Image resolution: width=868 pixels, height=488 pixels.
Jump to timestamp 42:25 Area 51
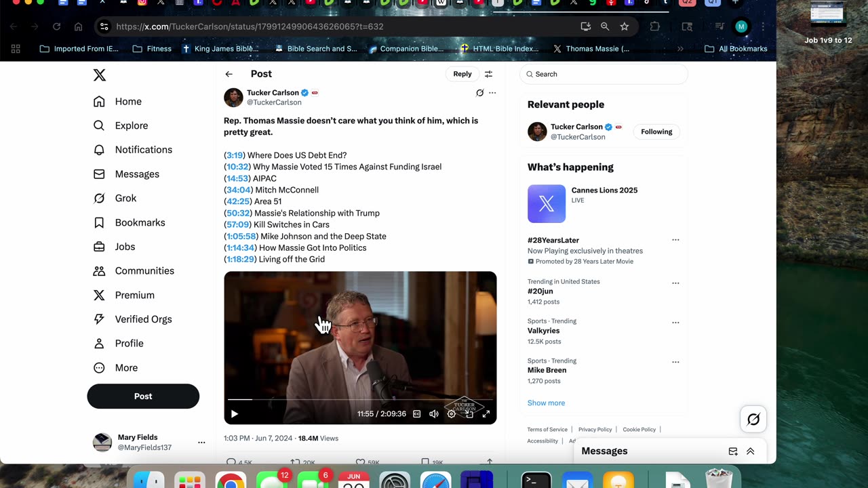point(238,201)
